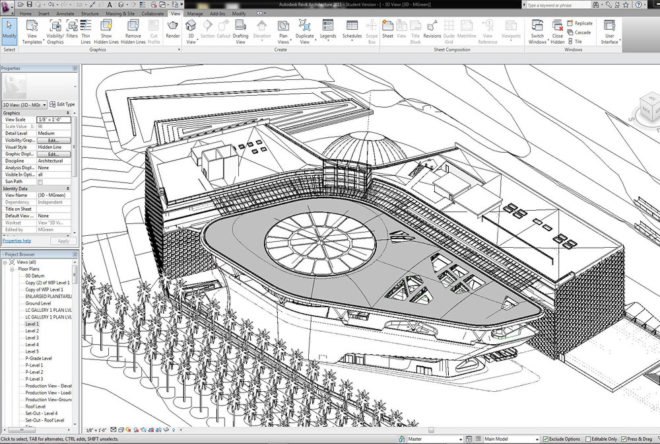Toggle the Press & Drag checkbox
This screenshot has height=444, width=660.
(x=624, y=439)
